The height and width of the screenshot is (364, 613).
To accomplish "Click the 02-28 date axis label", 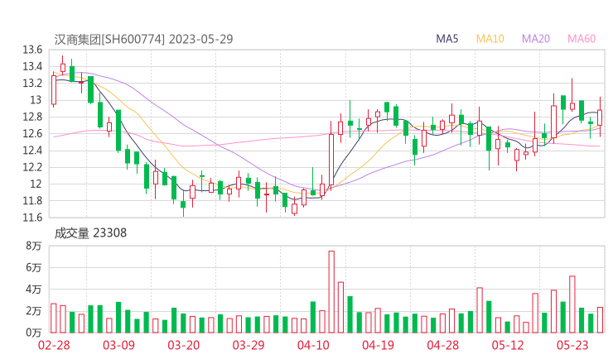I will [x=54, y=345].
